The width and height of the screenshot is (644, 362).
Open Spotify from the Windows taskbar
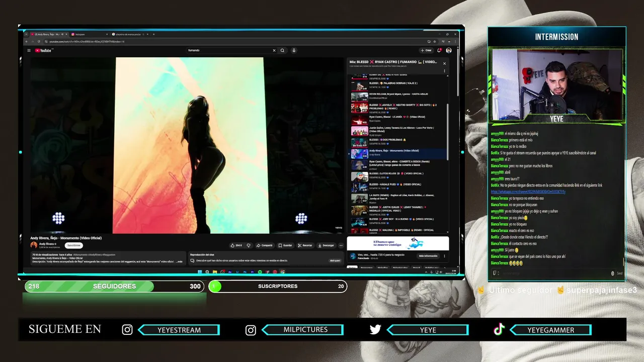tap(260, 272)
